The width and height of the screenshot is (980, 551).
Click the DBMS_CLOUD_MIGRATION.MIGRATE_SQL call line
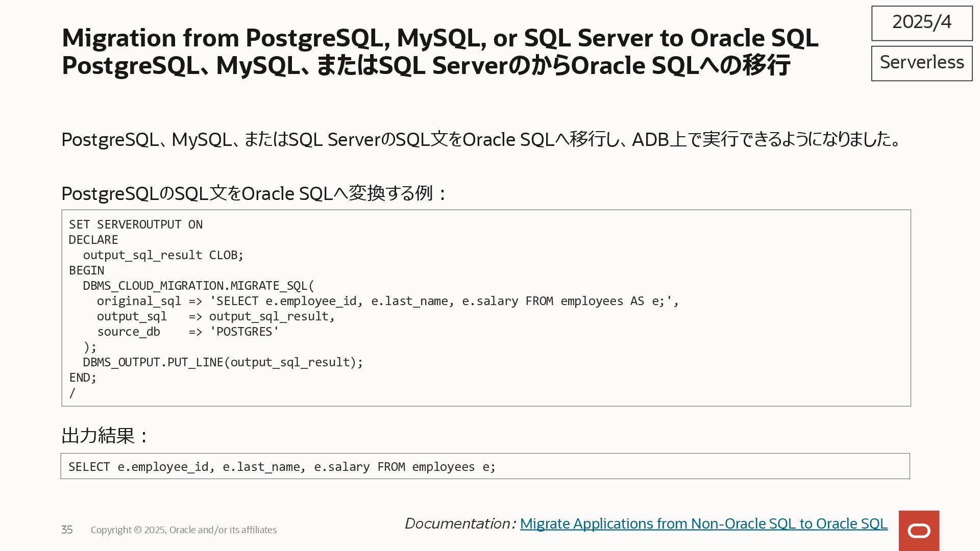[x=199, y=286]
